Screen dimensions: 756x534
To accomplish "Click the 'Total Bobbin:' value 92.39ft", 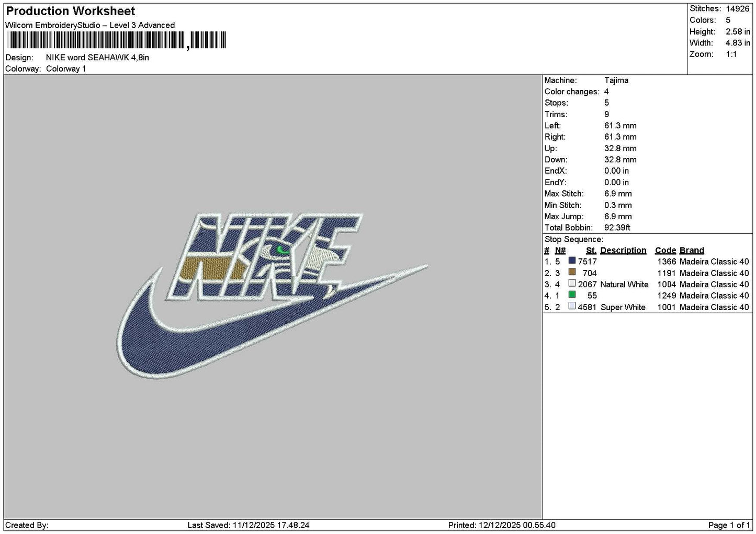I will tap(617, 228).
